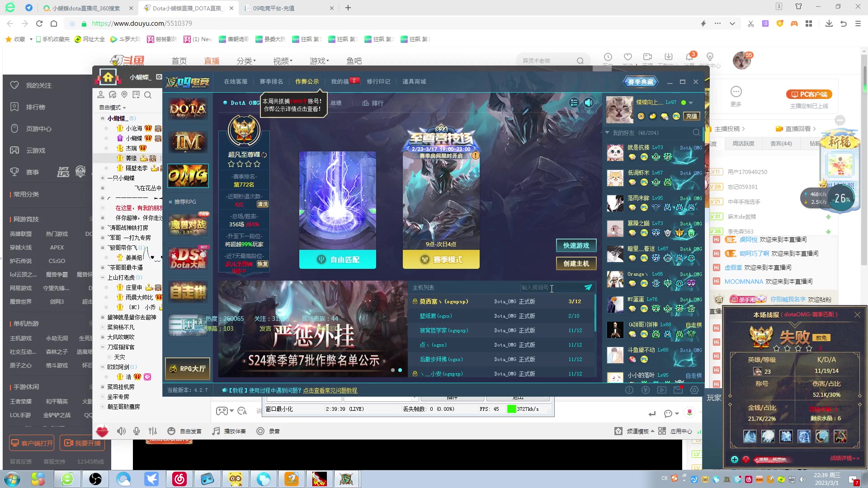Open Douyu notification bell icon
Image resolution: width=868 pixels, height=488 pixels.
click(689, 57)
